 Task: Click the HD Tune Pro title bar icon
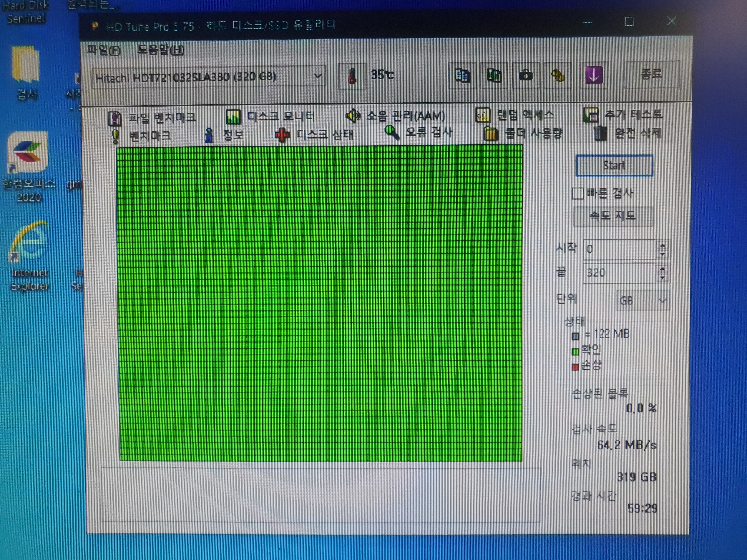click(95, 26)
